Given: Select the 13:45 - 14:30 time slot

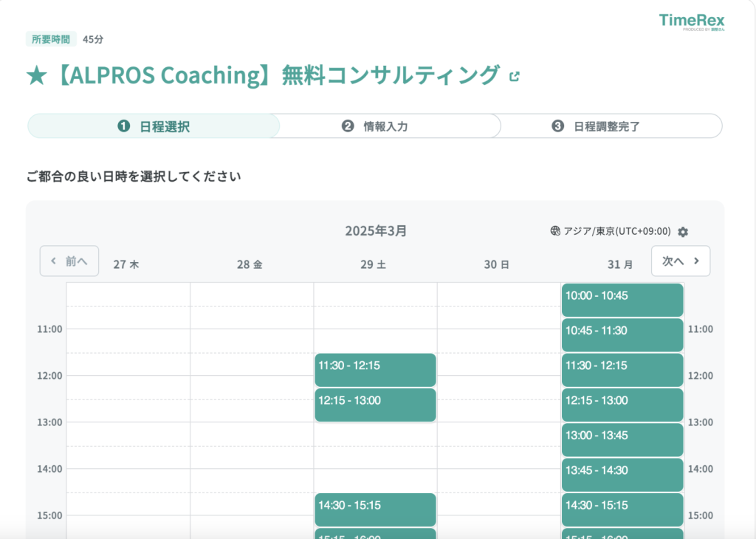Looking at the screenshot, I should 622,474.
